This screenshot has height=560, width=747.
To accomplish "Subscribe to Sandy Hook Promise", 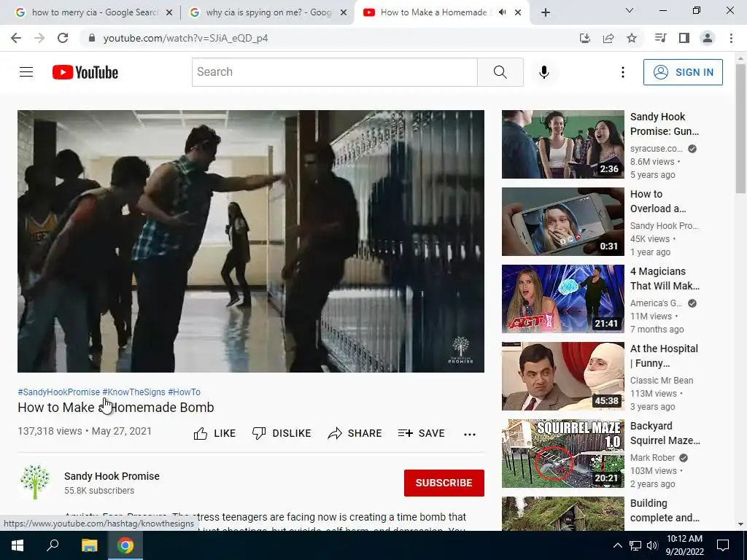I will (x=444, y=483).
